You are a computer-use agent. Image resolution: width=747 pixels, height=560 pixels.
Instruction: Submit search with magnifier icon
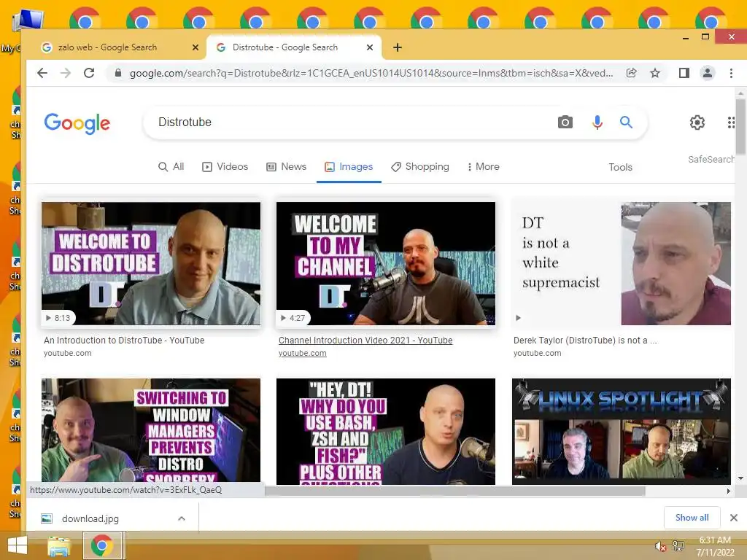tap(626, 122)
